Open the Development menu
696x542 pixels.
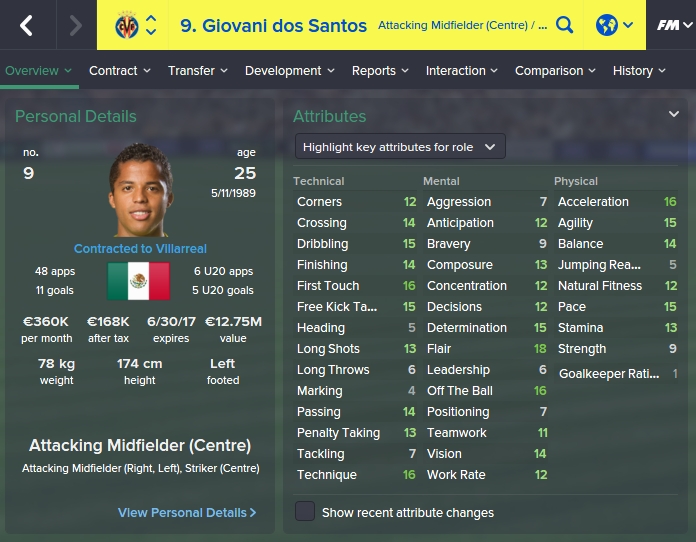pyautogui.click(x=289, y=71)
